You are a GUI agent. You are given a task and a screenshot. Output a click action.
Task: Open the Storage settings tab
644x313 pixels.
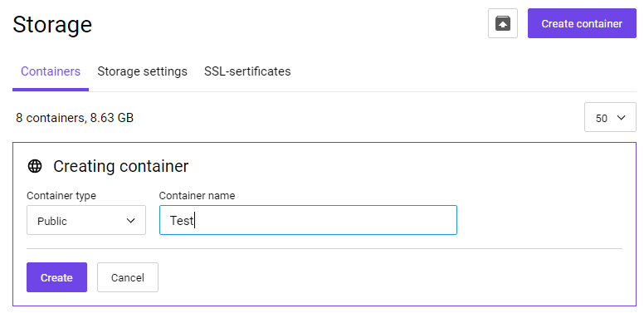tap(142, 71)
